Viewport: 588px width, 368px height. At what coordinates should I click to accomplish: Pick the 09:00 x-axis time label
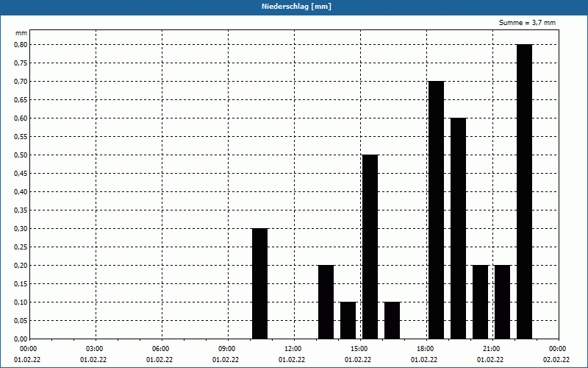pos(227,349)
